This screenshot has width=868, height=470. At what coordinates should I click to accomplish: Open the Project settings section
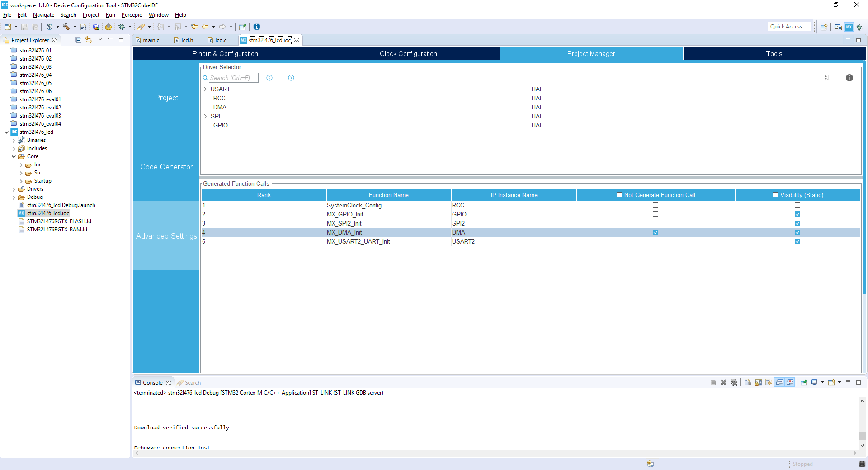click(166, 98)
